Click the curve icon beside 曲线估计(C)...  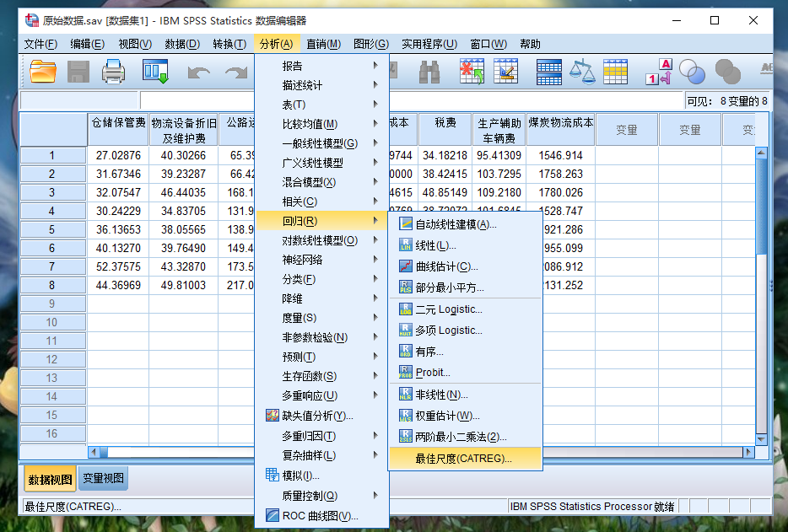[x=406, y=266]
